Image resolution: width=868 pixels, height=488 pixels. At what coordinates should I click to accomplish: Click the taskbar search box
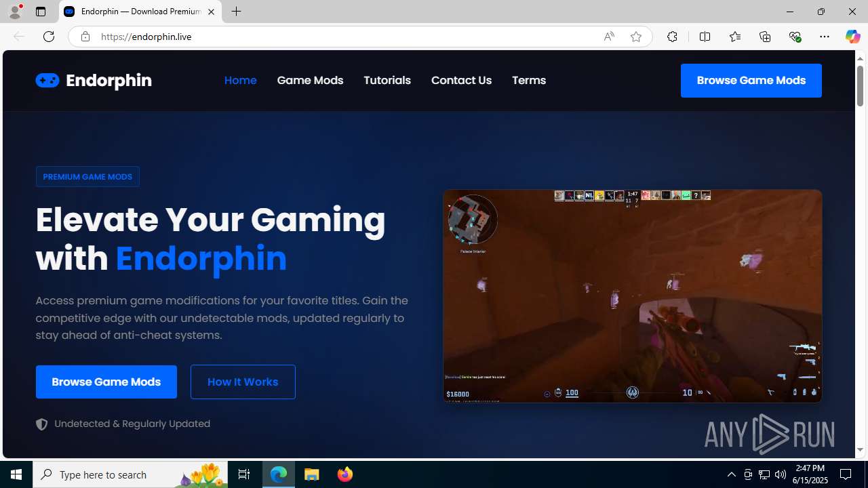pyautogui.click(x=130, y=474)
